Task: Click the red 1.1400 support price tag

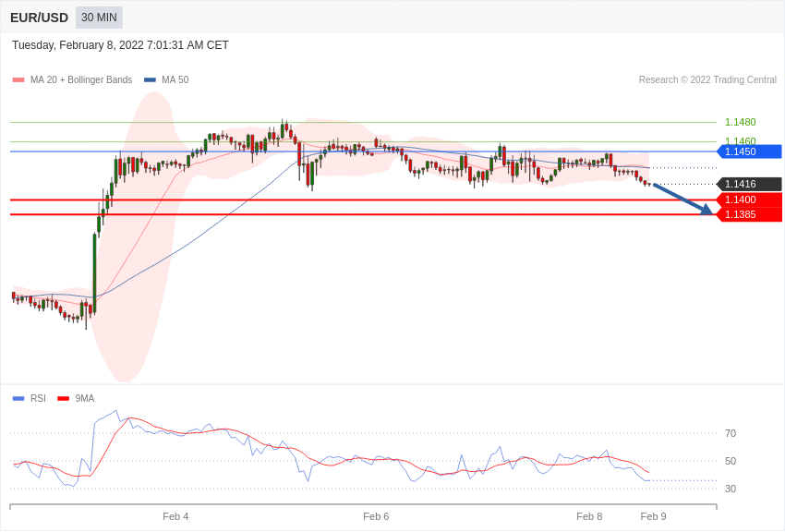Action: pyautogui.click(x=749, y=199)
